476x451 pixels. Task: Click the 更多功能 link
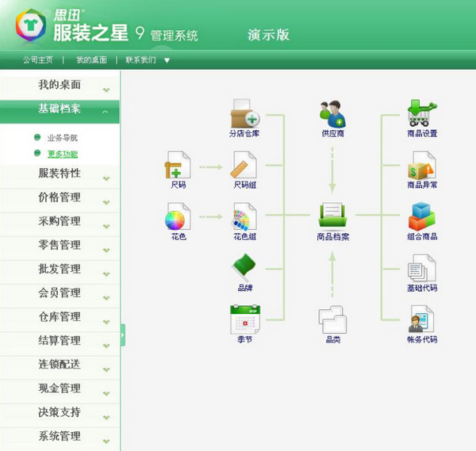click(63, 154)
